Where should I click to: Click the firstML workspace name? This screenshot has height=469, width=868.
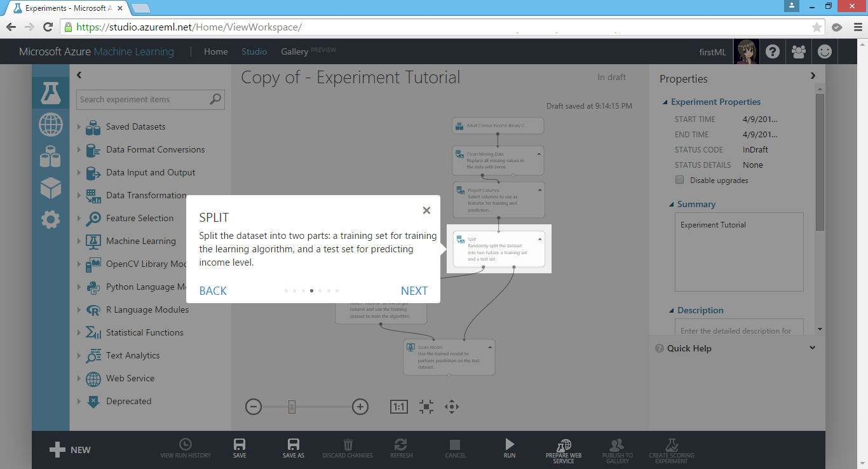pyautogui.click(x=714, y=52)
